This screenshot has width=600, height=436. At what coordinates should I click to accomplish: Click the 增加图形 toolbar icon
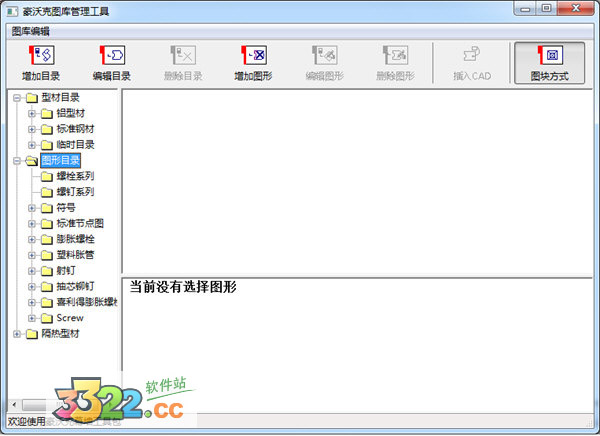pyautogui.click(x=254, y=56)
